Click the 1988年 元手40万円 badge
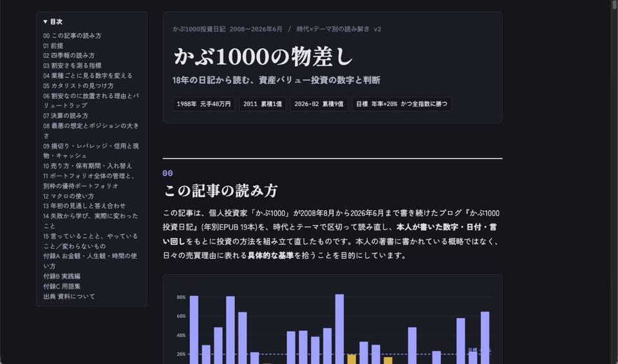This screenshot has width=618, height=364. click(203, 104)
